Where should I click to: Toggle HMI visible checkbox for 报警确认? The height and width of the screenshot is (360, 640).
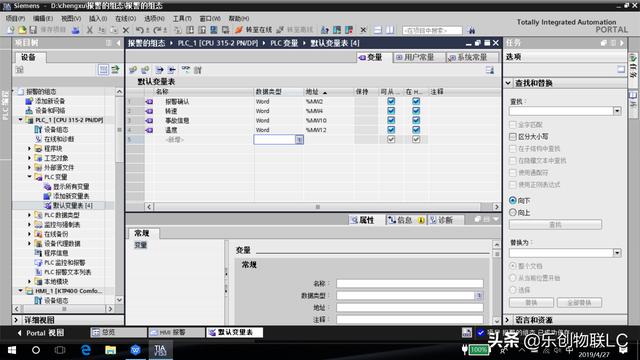416,101
